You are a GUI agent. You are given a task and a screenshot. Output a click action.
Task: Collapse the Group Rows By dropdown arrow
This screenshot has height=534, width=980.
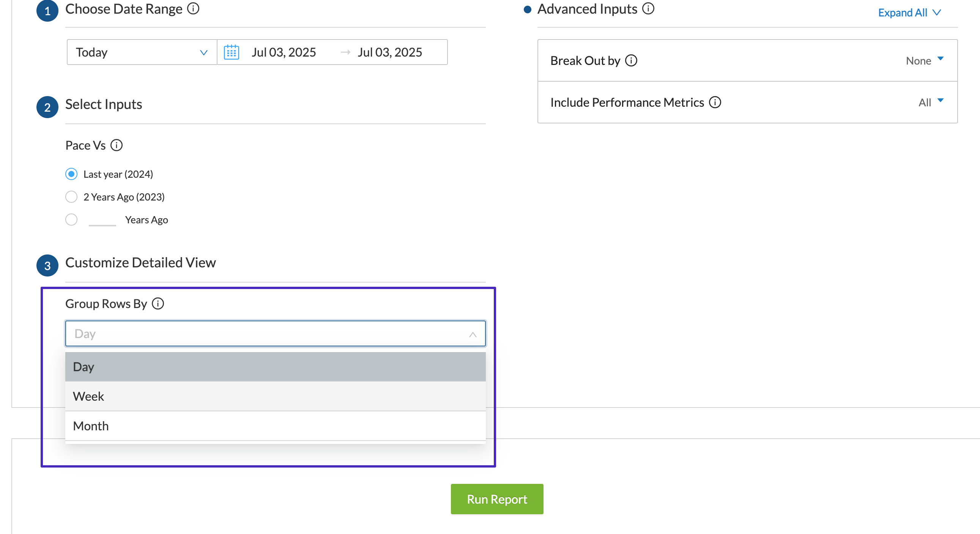[473, 334]
